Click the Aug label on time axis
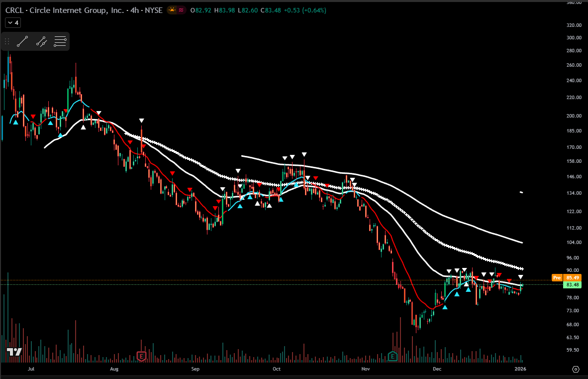This screenshot has width=588, height=379. (x=114, y=369)
